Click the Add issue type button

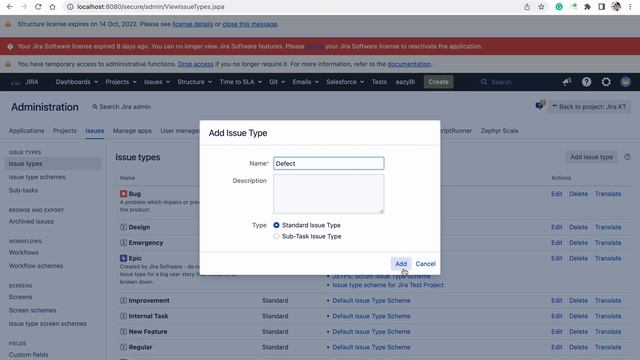pos(591,157)
